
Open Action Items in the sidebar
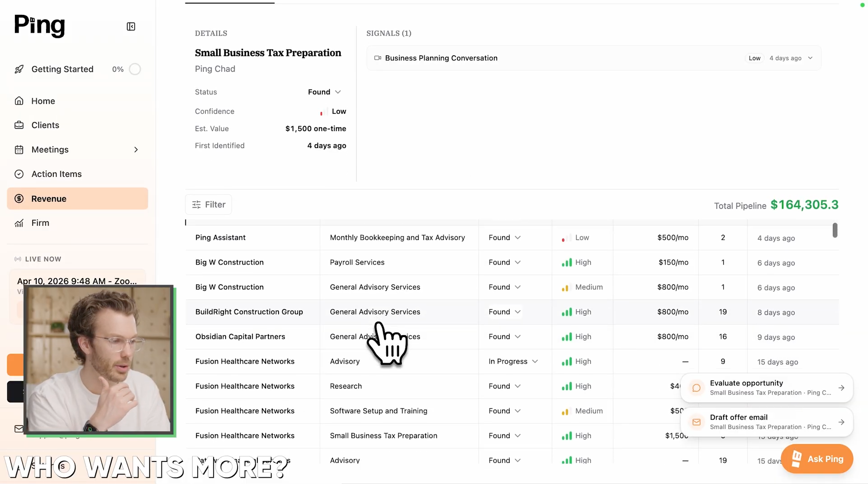(x=77, y=174)
